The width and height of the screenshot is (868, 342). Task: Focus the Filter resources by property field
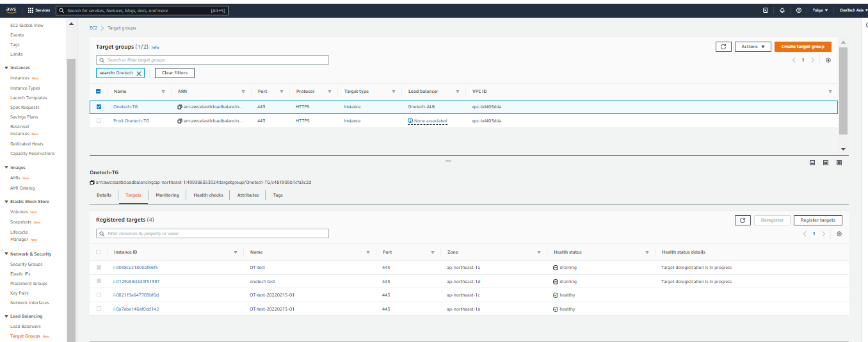213,234
